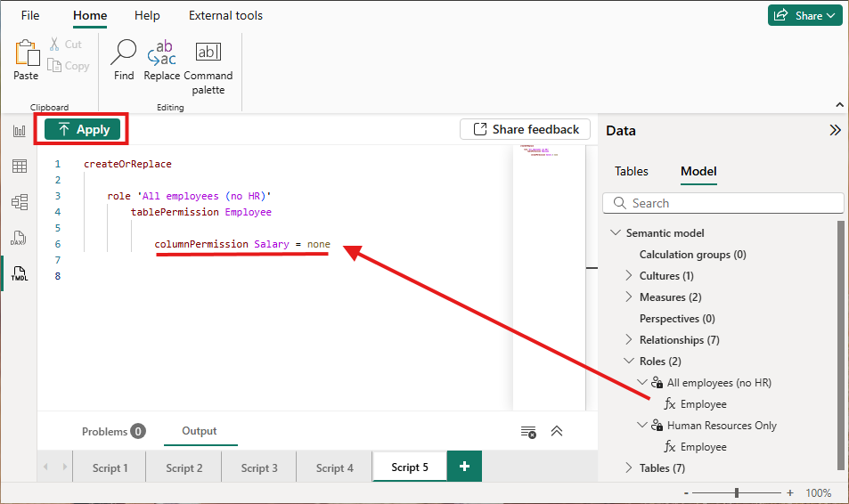The image size is (849, 504).
Task: Open the External tools tab
Action: point(225,16)
